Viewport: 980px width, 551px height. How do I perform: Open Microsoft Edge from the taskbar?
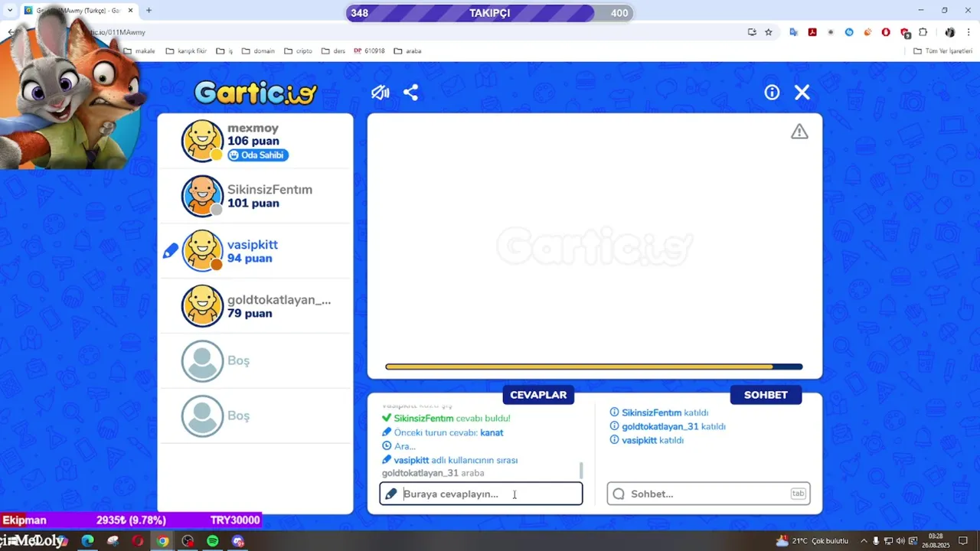click(x=88, y=541)
